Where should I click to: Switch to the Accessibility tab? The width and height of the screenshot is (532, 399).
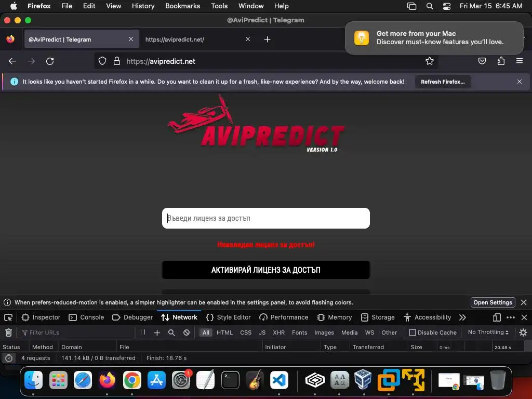coord(428,317)
